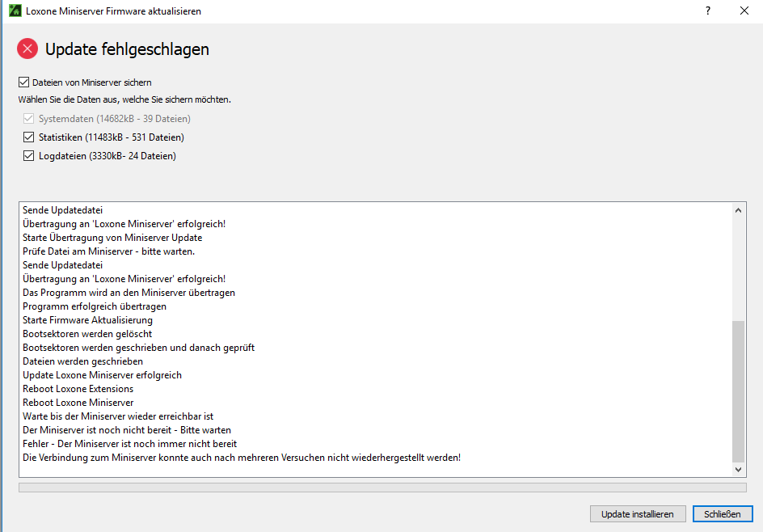Select log line 'Das Programm wird an den Miniserver übertragen'

click(129, 293)
